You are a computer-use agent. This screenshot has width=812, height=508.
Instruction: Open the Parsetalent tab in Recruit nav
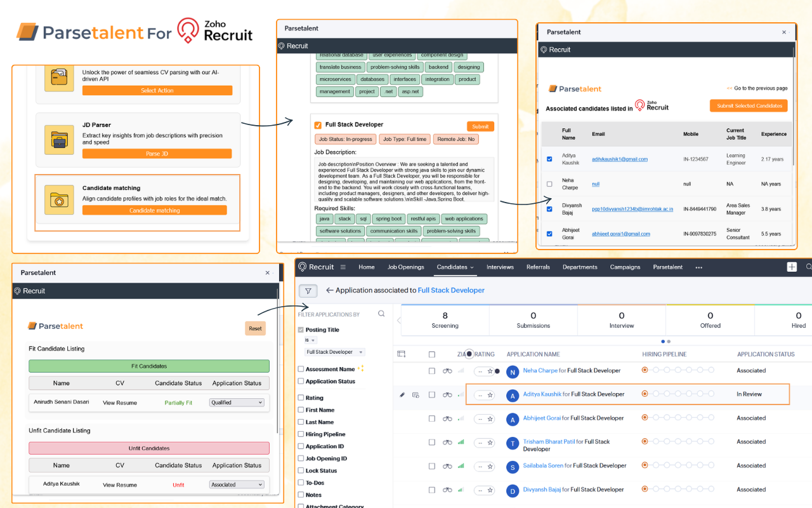[x=668, y=267]
